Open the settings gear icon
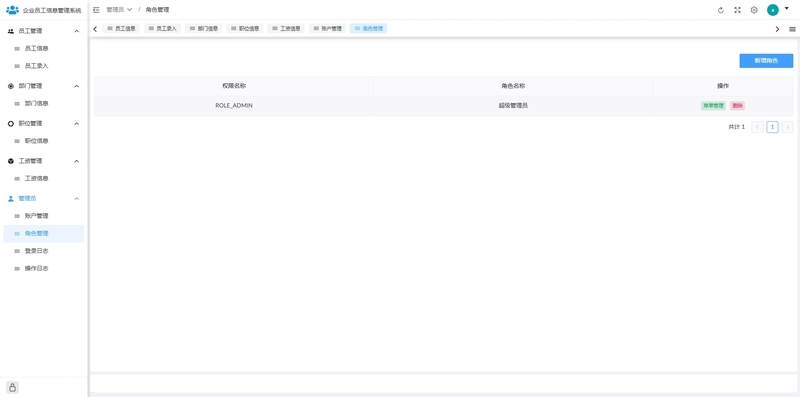The height and width of the screenshot is (397, 800). pyautogui.click(x=754, y=10)
